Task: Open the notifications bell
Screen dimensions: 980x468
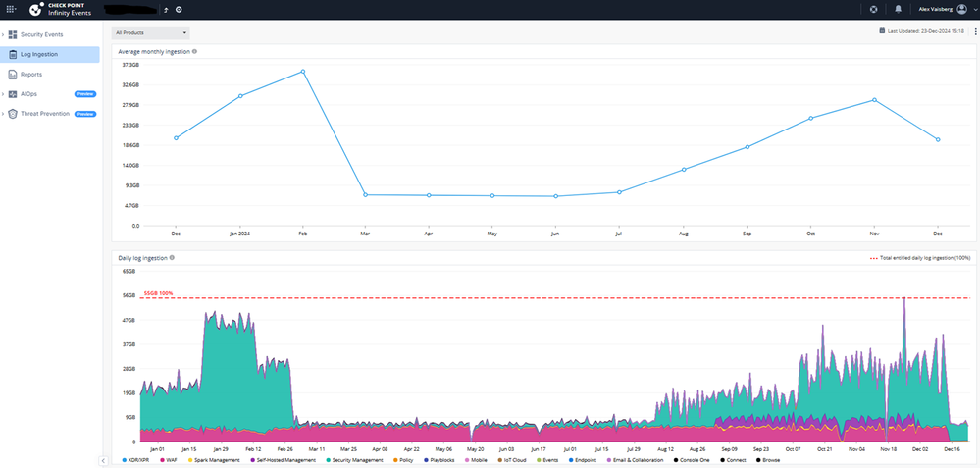Action: click(898, 9)
